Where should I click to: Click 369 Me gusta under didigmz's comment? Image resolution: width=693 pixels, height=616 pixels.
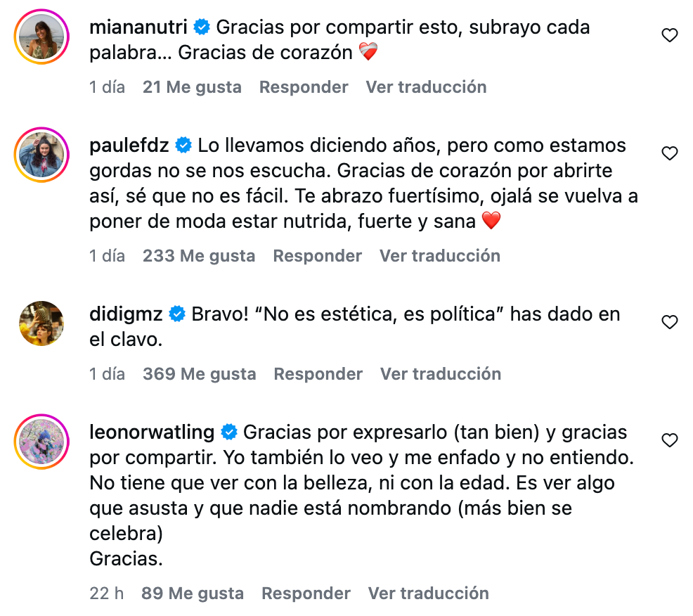point(199,373)
